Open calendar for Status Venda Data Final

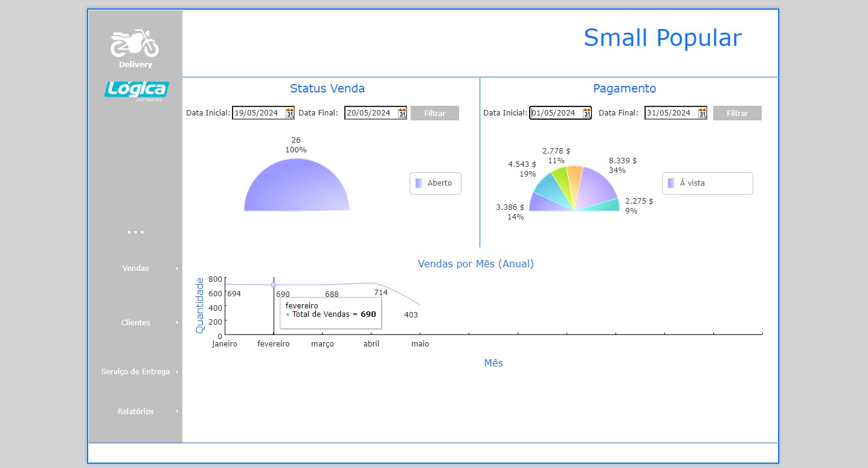tap(402, 113)
